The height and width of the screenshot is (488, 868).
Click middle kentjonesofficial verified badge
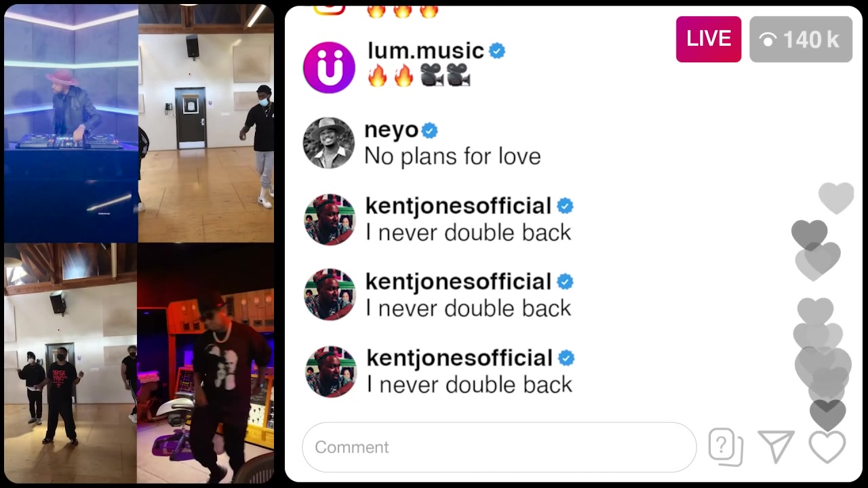[566, 282]
